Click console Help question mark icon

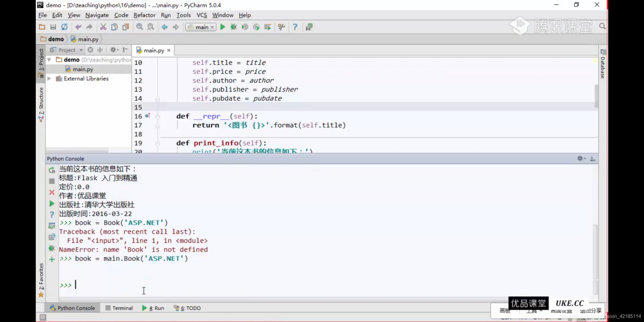pyautogui.click(x=52, y=215)
